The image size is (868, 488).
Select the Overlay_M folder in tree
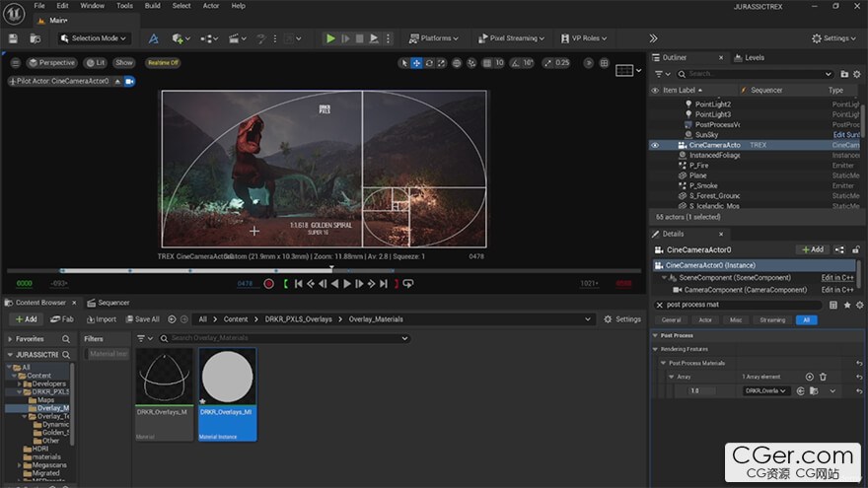pos(48,408)
